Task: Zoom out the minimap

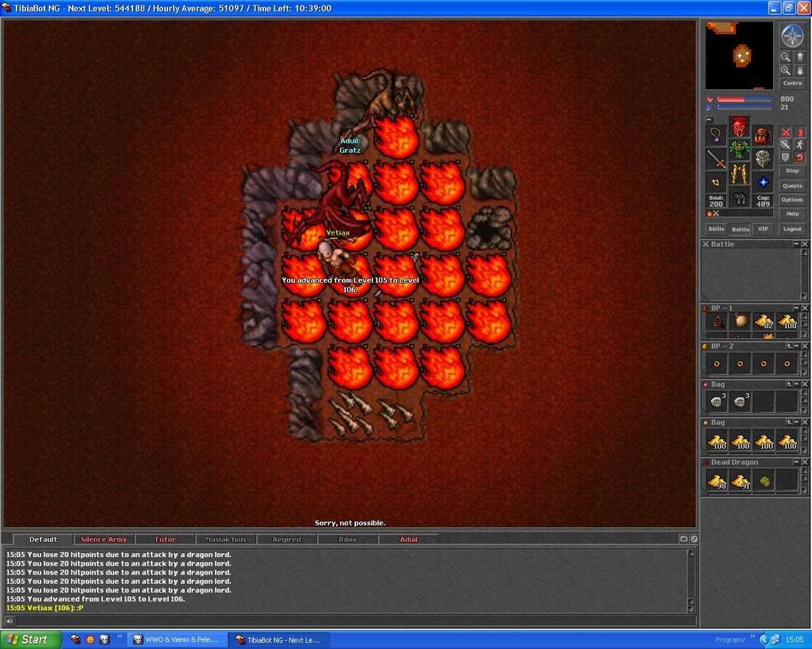Action: [786, 57]
